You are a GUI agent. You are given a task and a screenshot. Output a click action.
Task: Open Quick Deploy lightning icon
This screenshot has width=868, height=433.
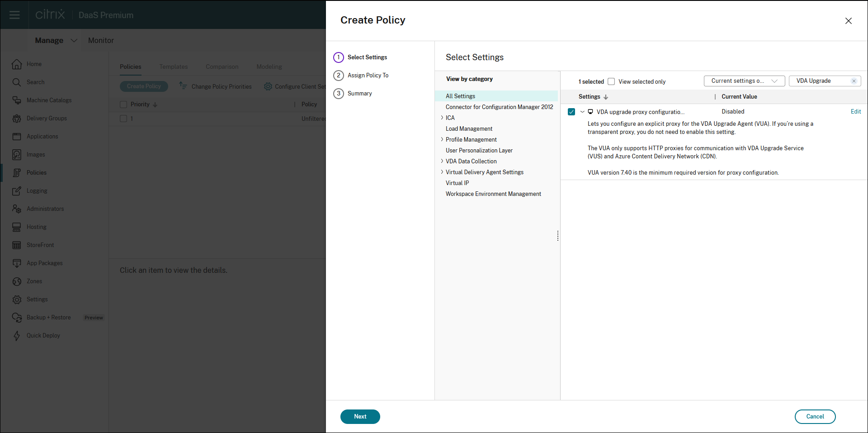pyautogui.click(x=17, y=336)
